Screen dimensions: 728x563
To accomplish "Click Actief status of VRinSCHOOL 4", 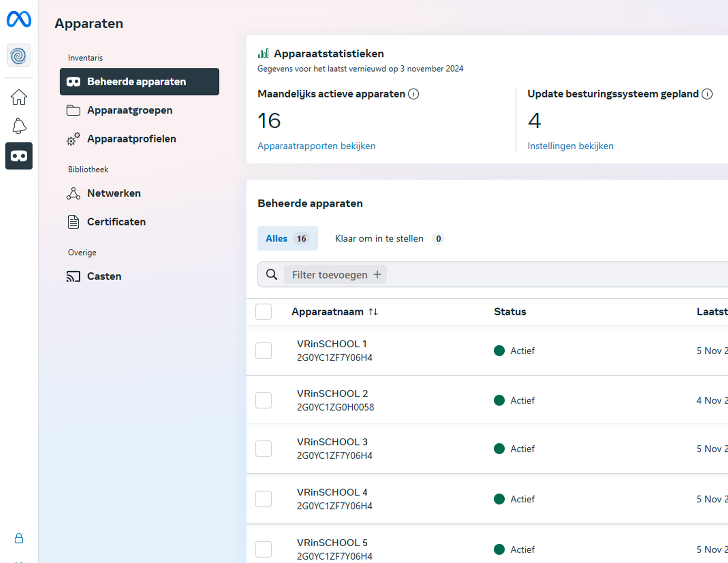I will click(514, 499).
